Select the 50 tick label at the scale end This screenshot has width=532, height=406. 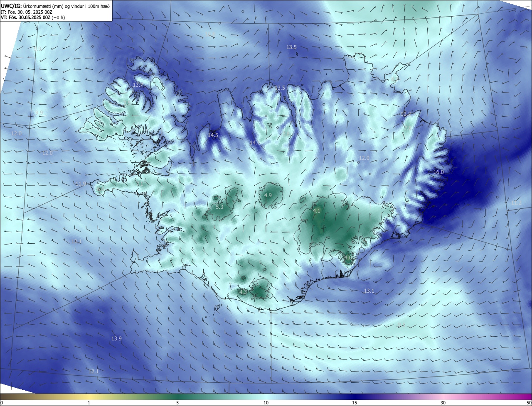click(529, 403)
